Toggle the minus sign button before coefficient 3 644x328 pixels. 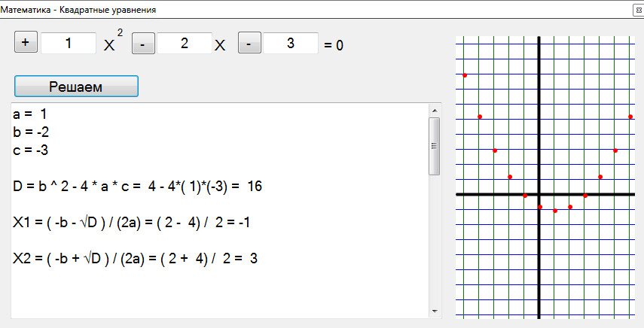249,43
